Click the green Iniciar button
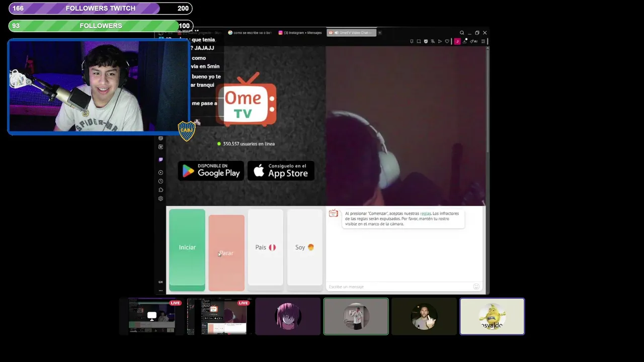The image size is (644, 362). 187,250
